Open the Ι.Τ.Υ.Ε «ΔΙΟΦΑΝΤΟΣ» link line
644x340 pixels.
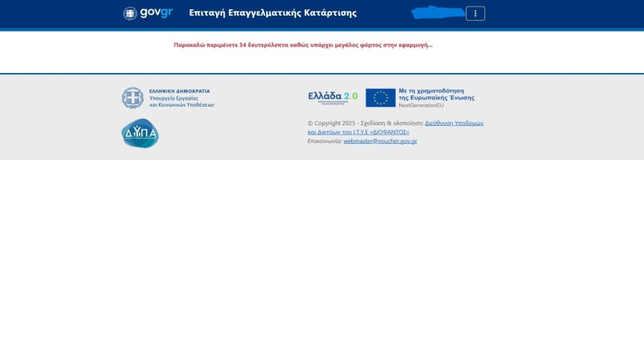(358, 132)
